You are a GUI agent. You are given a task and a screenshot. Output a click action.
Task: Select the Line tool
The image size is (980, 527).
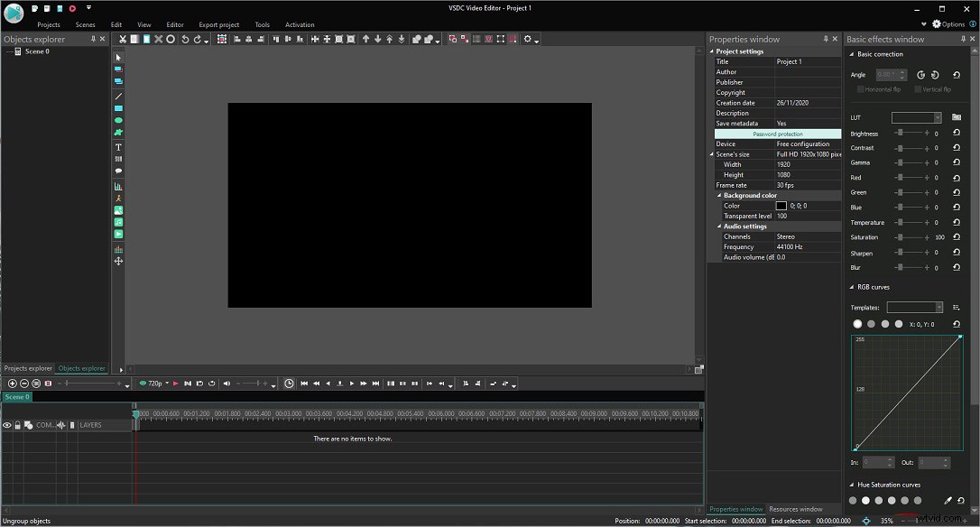[117, 96]
